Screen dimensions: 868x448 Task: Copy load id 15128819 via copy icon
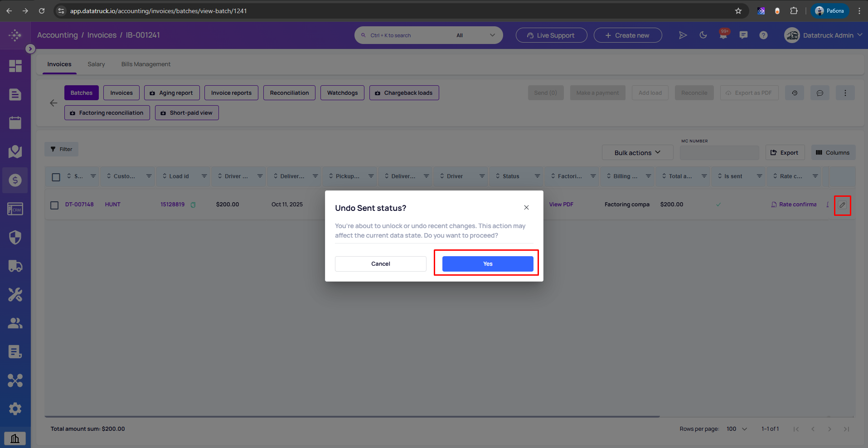[193, 205]
